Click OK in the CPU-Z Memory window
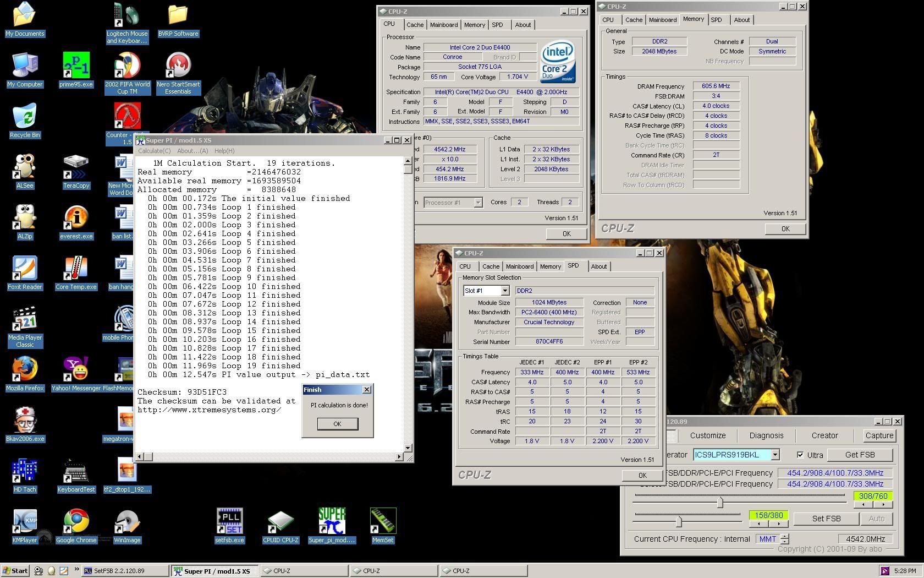The width and height of the screenshot is (924, 578). click(x=785, y=229)
